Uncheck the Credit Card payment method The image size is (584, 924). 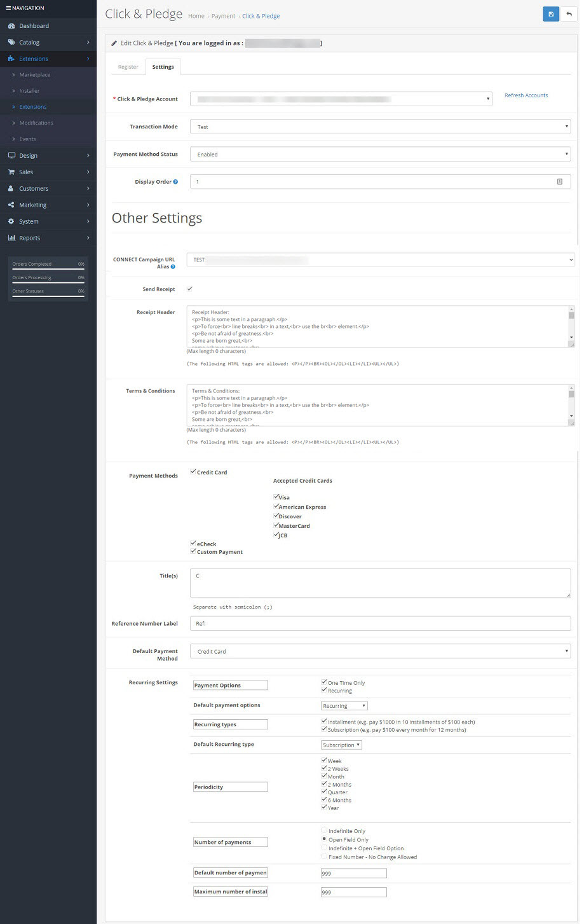tap(193, 472)
